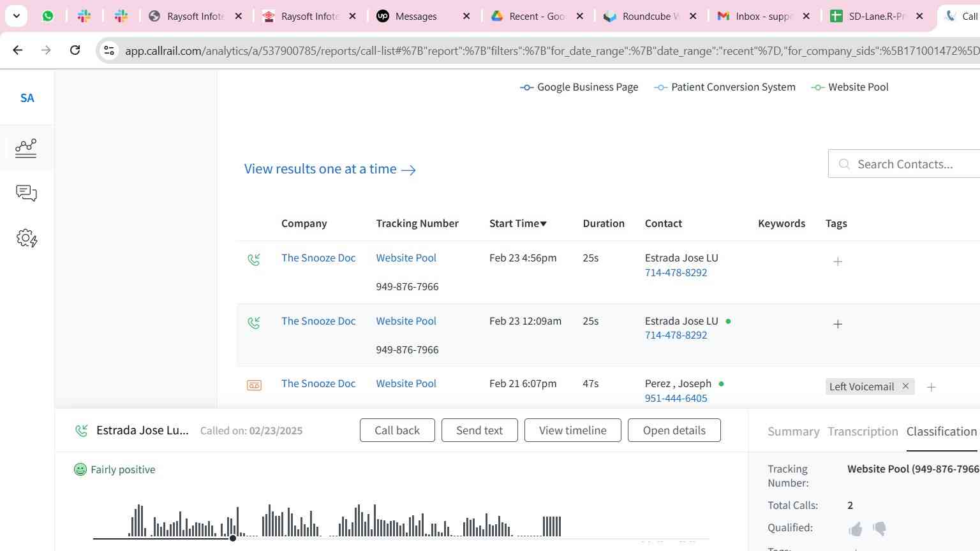Sort by the Start Time column

point(518,223)
